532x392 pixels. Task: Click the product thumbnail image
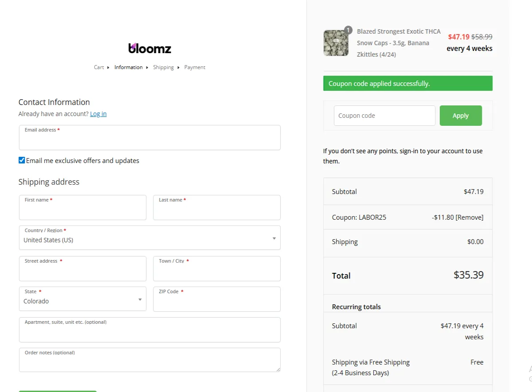[x=336, y=43]
